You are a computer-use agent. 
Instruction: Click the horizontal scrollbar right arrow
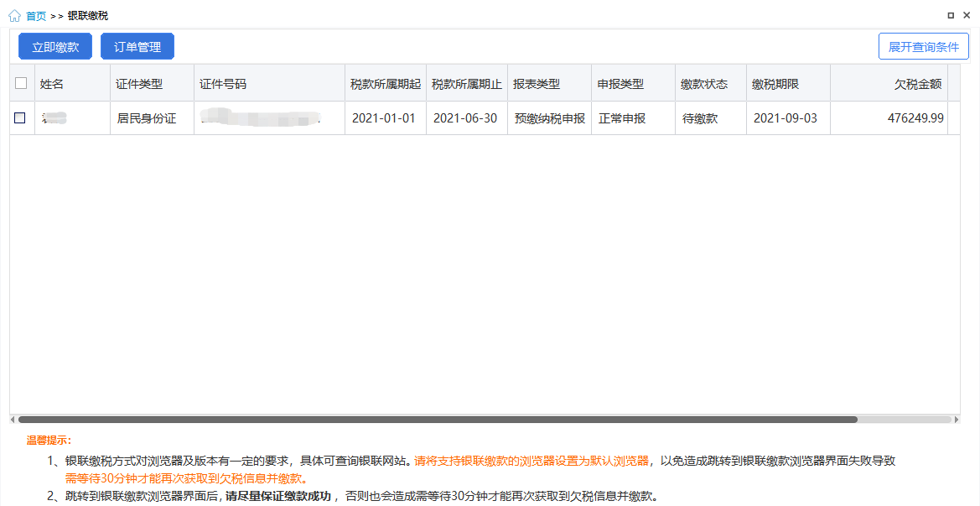[x=957, y=419]
